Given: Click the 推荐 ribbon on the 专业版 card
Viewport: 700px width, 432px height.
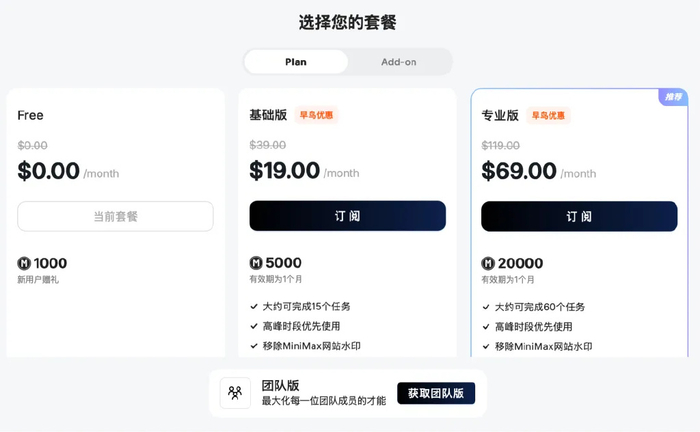Looking at the screenshot, I should click(x=672, y=97).
